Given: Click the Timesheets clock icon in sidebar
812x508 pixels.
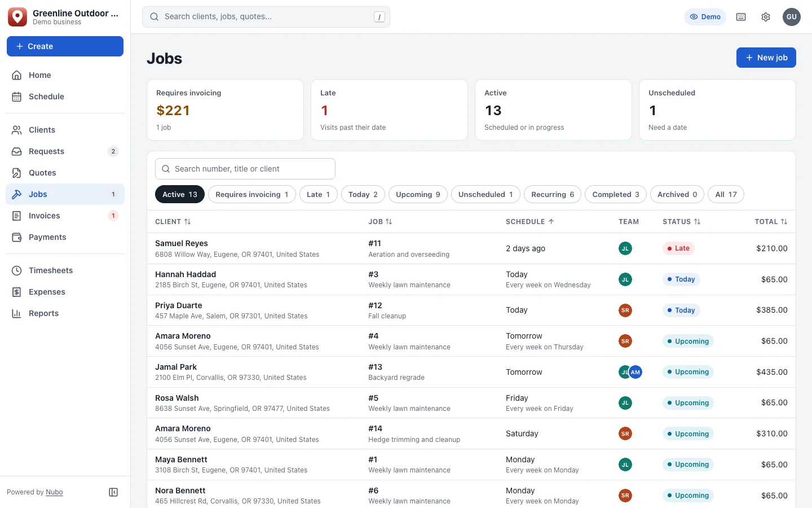Looking at the screenshot, I should point(17,270).
